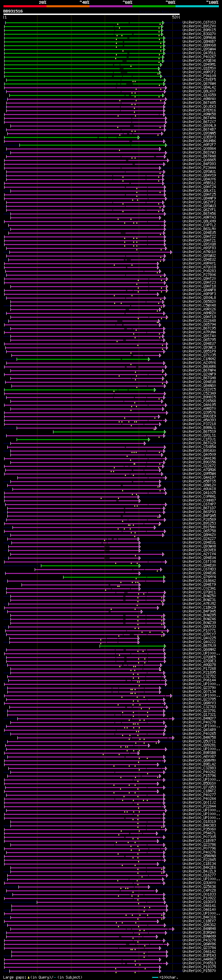The height and width of the screenshot is (980, 222).
Task: Select the UniRef100_Q5NVN9 label
Action: (x=199, y=856)
